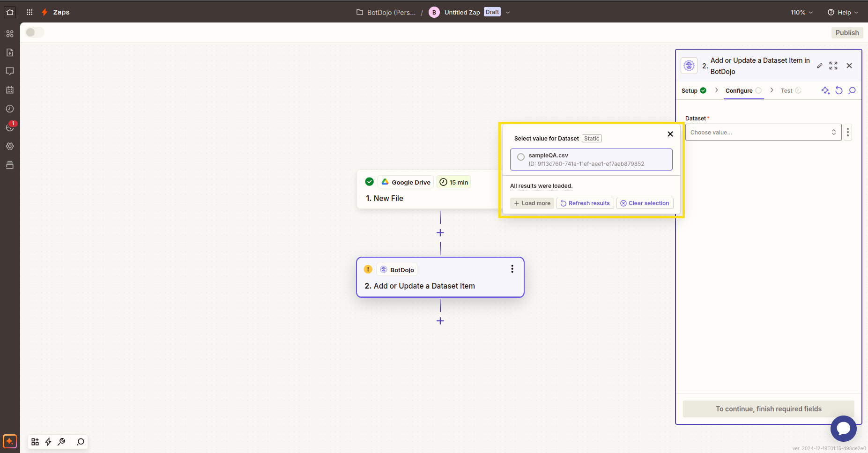This screenshot has height=453, width=868.
Task: Click the yellow warning icon on BotDojo step
Action: [368, 269]
